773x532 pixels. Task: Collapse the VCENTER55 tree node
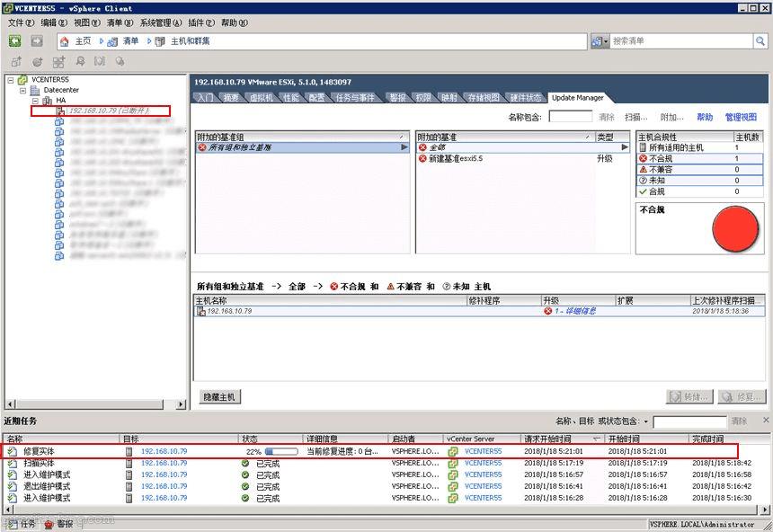pyautogui.click(x=11, y=80)
